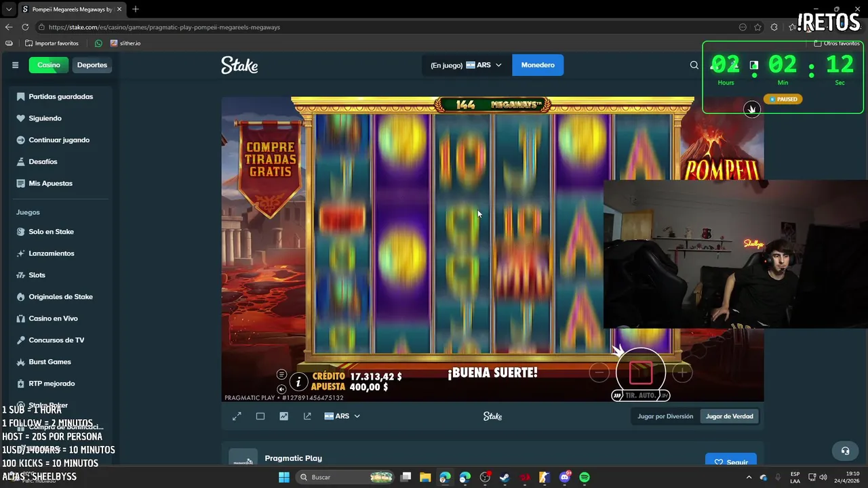Open Pragmatic Play provider link
Image resolution: width=868 pixels, height=488 pixels.
pos(293,458)
